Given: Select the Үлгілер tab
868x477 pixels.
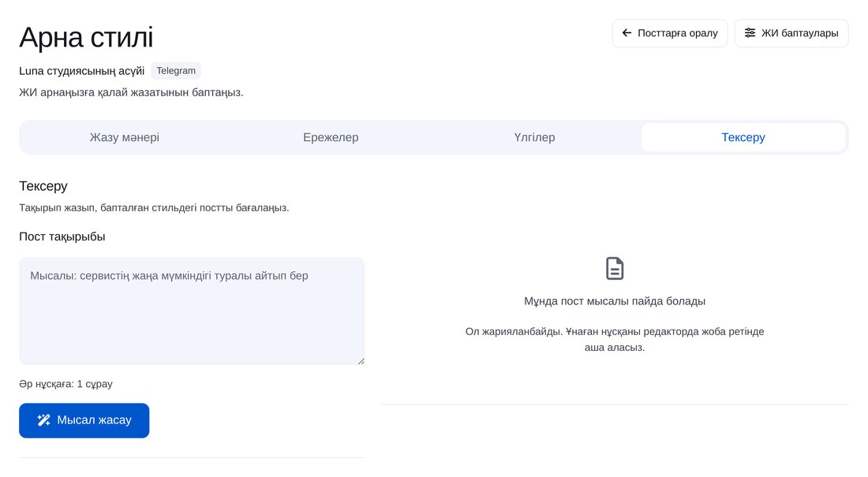Looking at the screenshot, I should point(534,137).
